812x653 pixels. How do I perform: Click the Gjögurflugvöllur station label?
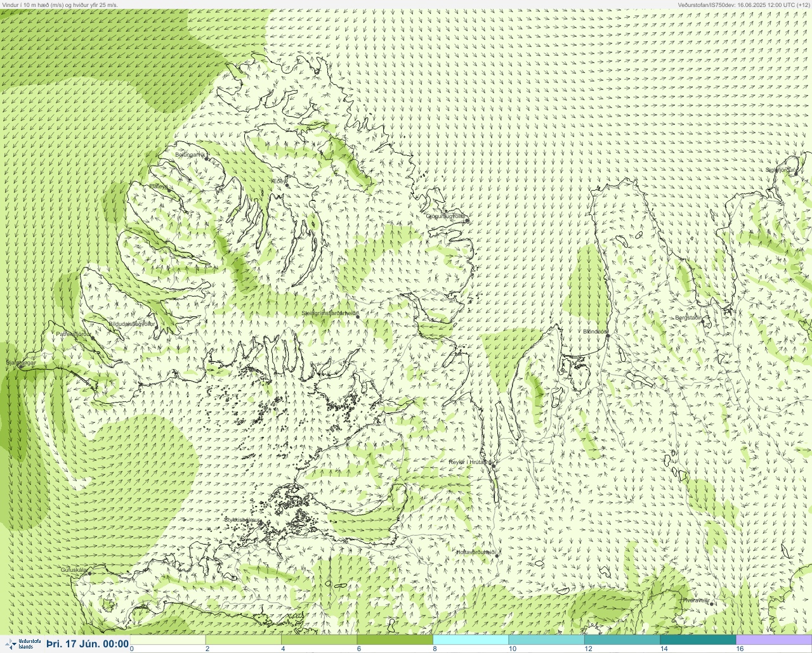point(445,216)
